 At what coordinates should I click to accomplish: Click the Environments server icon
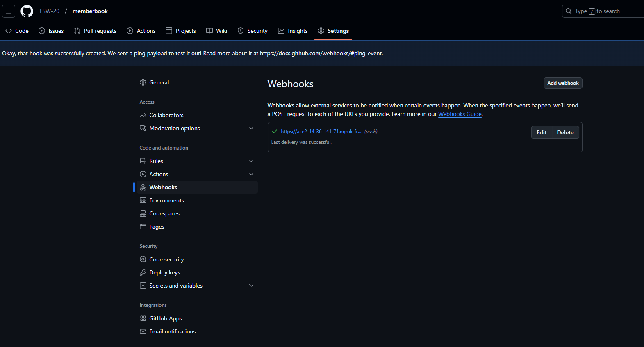point(143,200)
